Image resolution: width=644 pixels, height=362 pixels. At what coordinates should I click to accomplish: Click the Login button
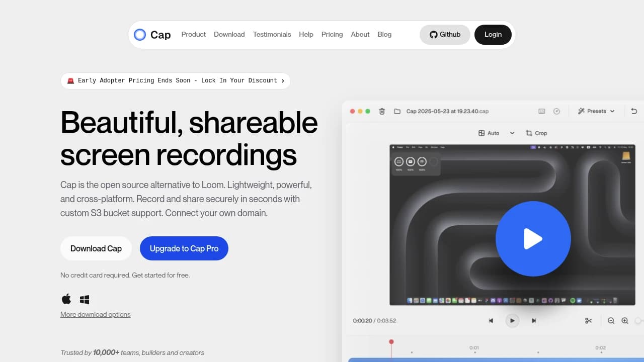click(493, 35)
